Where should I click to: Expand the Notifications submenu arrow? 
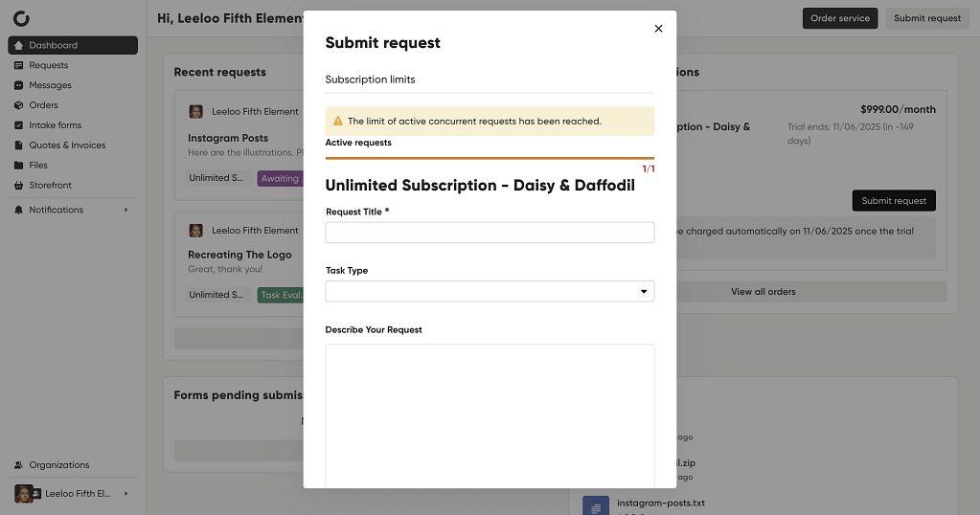click(x=125, y=210)
